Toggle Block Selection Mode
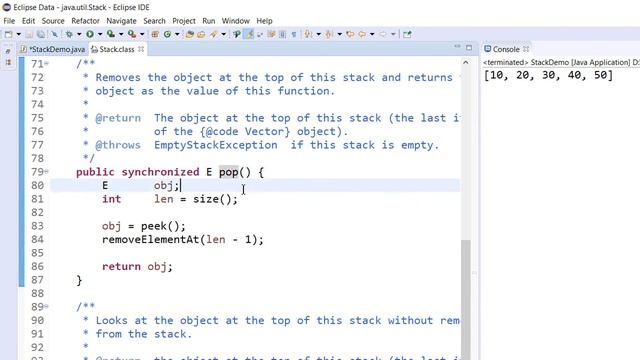 (282, 34)
